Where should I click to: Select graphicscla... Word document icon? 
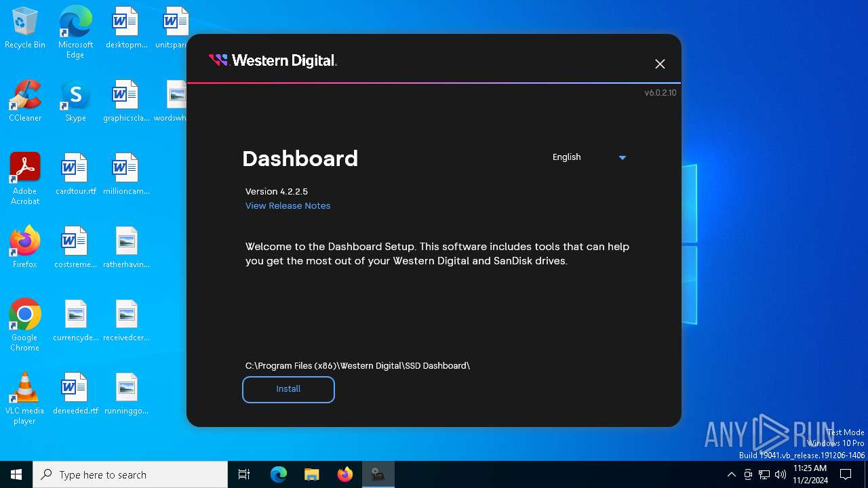[126, 102]
